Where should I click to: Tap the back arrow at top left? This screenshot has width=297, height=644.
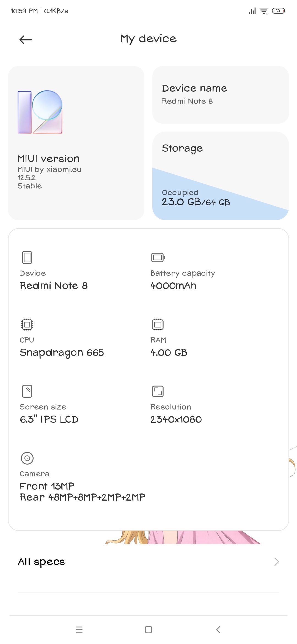pyautogui.click(x=26, y=40)
